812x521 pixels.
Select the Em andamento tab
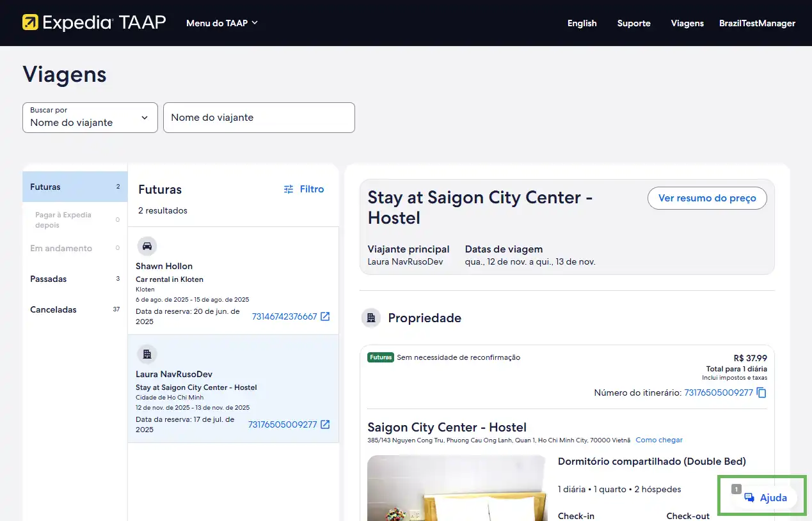click(x=75, y=248)
